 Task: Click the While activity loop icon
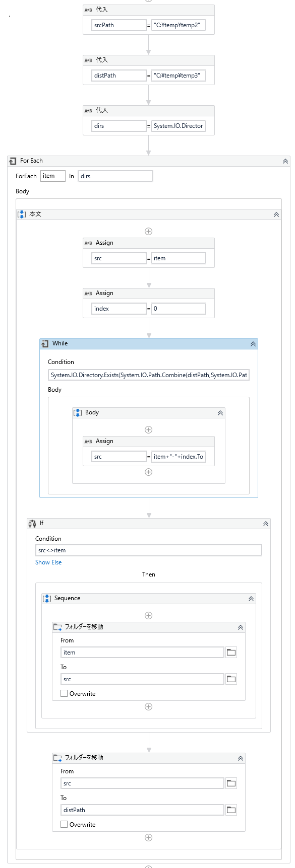(x=45, y=344)
